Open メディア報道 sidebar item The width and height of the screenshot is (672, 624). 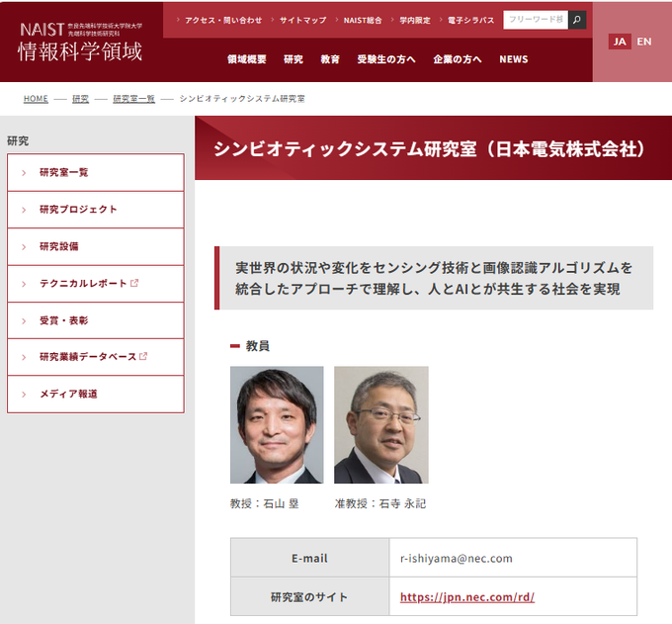point(96,395)
